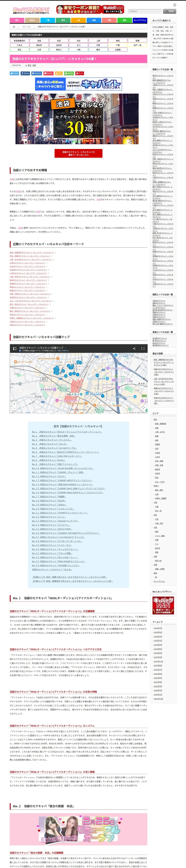Viewport: 186px width, 868px height.
Task: Open the 千葉 navigation tab
Action: coord(48,20)
